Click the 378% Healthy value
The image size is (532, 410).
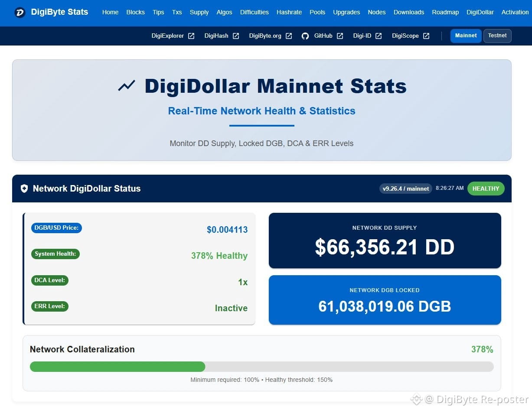point(219,256)
